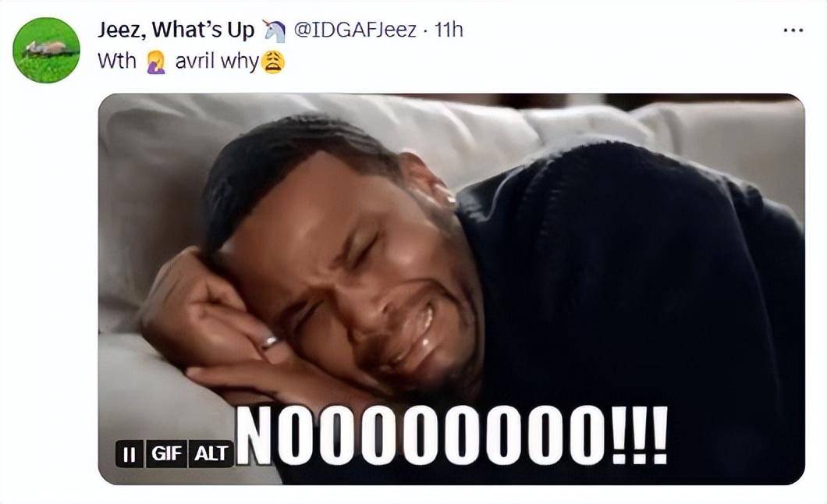Viewport: 827px width, 504px height.
Task: Open the 11h timestamp permalink
Action: (x=449, y=30)
